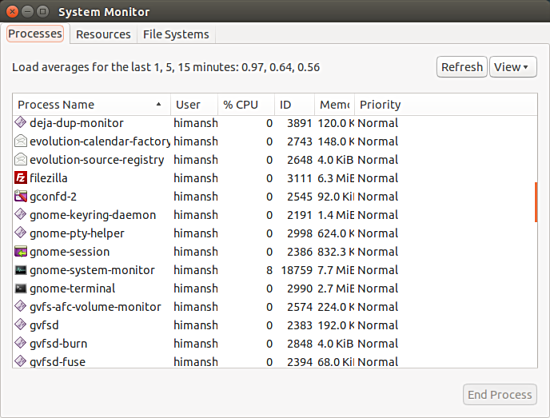550x418 pixels.
Task: Click the Refresh button
Action: click(462, 67)
